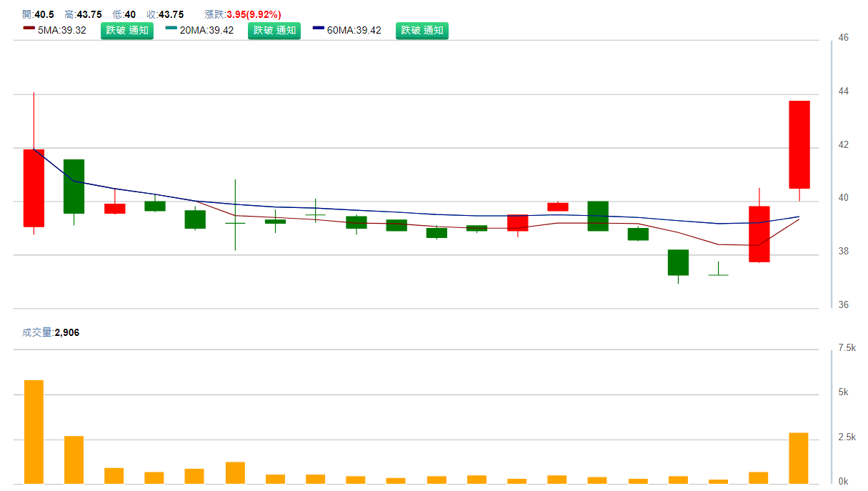
Task: Click the 成交量:2,906 volume label
Action: pyautogui.click(x=51, y=332)
